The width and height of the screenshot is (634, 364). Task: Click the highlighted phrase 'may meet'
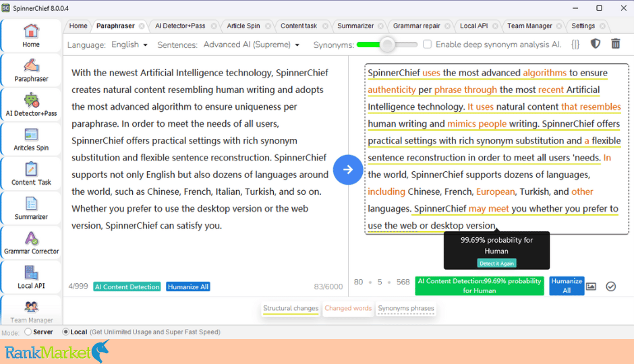point(488,209)
